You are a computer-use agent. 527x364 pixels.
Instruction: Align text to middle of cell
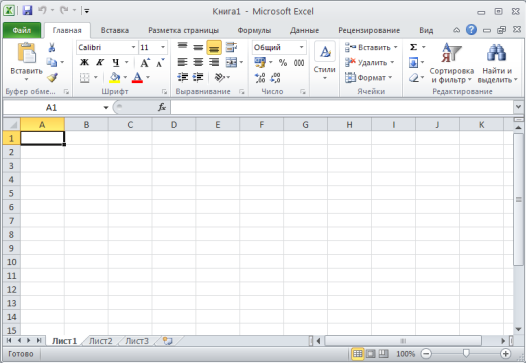tap(198, 47)
